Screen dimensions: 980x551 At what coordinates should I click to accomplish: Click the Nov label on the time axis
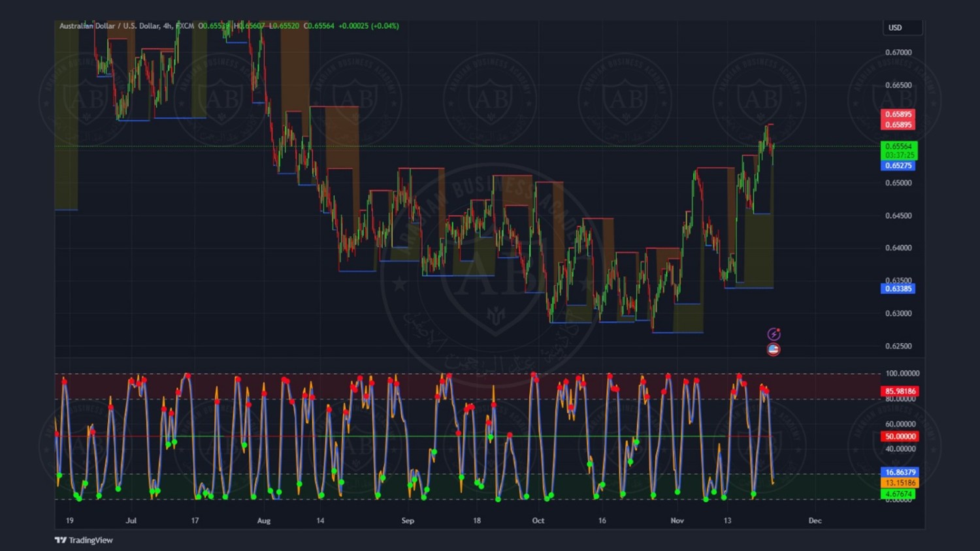[x=678, y=520]
